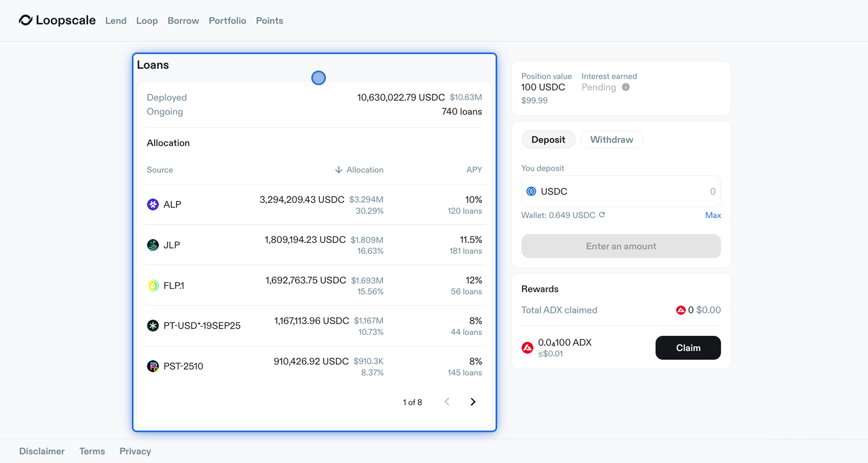The width and height of the screenshot is (868, 463).
Task: Sort by the Allocation column arrow
Action: [x=338, y=170]
